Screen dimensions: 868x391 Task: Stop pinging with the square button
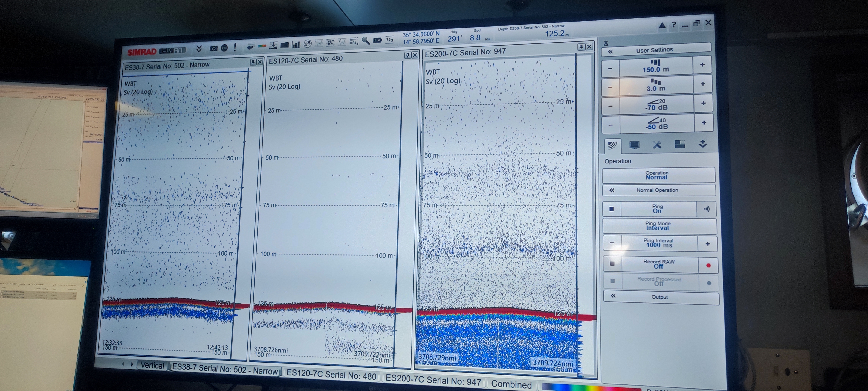[612, 209]
